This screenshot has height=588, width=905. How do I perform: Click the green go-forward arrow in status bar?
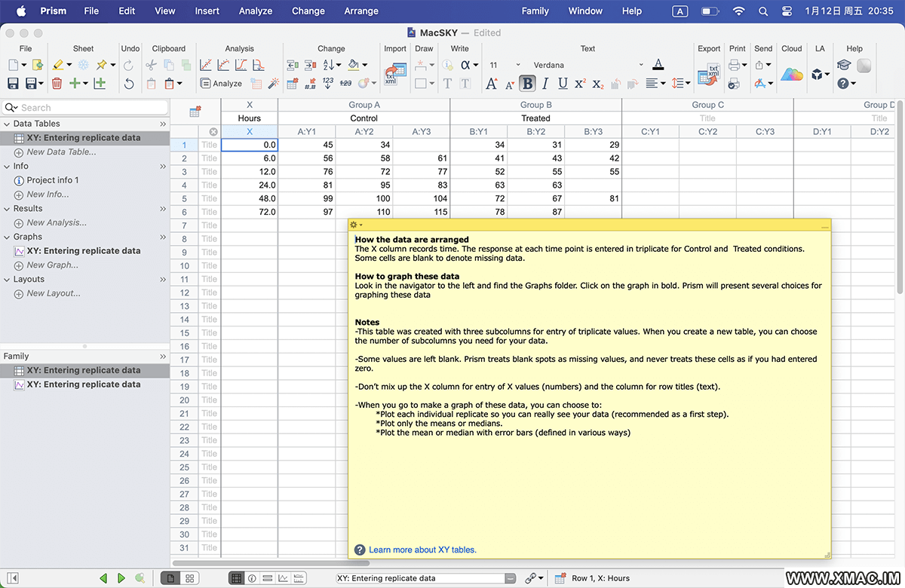[121, 578]
